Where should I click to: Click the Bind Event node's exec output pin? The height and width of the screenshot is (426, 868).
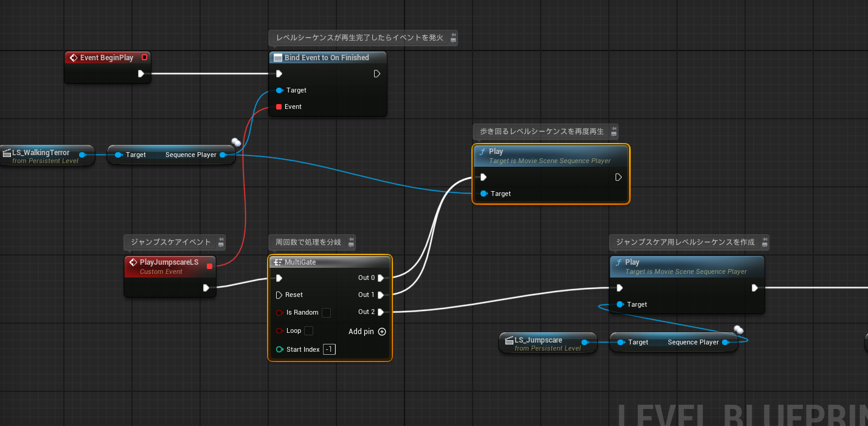coord(377,74)
